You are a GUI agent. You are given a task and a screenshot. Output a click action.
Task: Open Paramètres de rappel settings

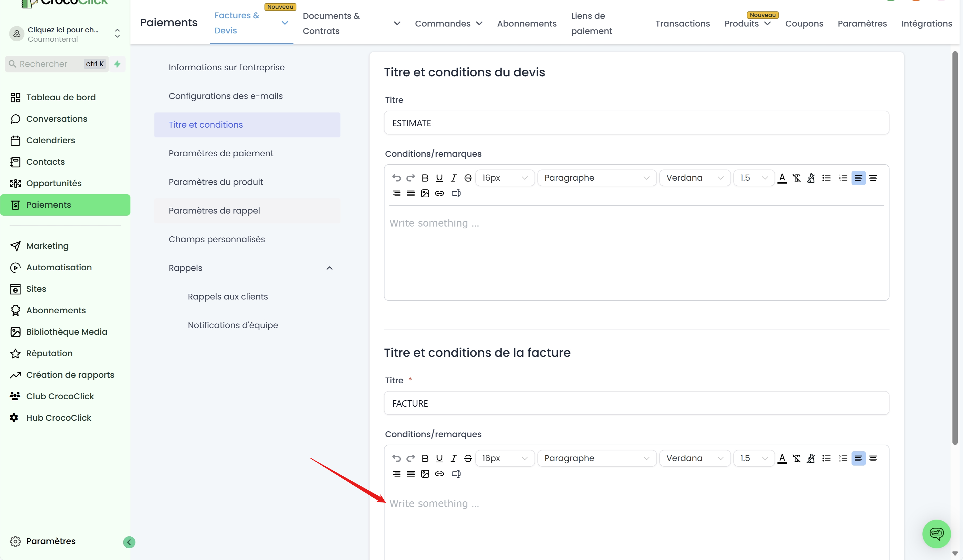(247, 211)
